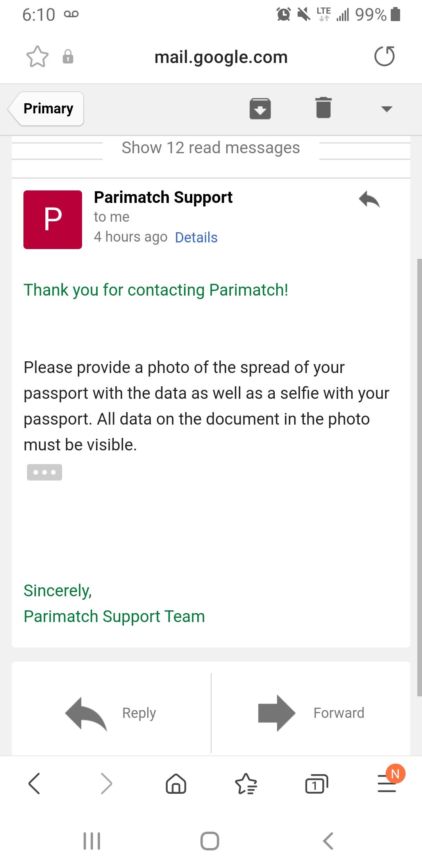Open the browser hamburger menu
422x868 pixels.
click(x=387, y=783)
